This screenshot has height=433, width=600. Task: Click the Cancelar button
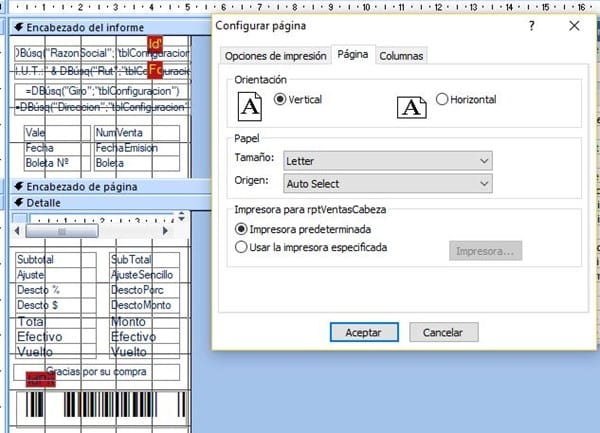(x=443, y=332)
